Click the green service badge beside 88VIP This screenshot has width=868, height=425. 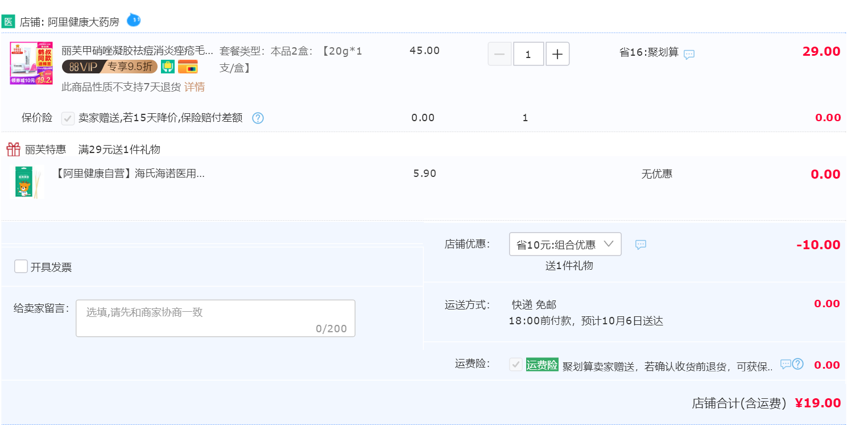pyautogui.click(x=167, y=67)
